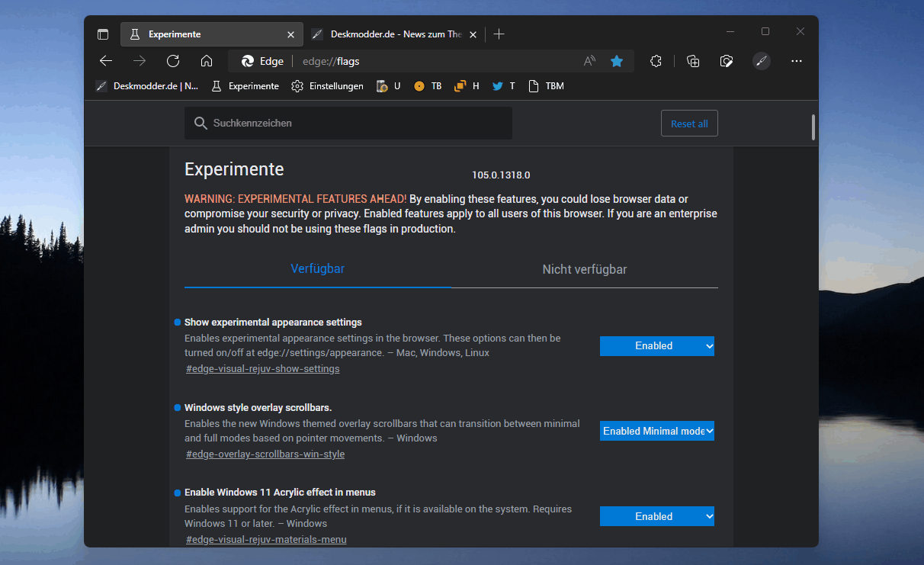Open the Settings and more menu
The width and height of the screenshot is (924, 565).
click(797, 61)
